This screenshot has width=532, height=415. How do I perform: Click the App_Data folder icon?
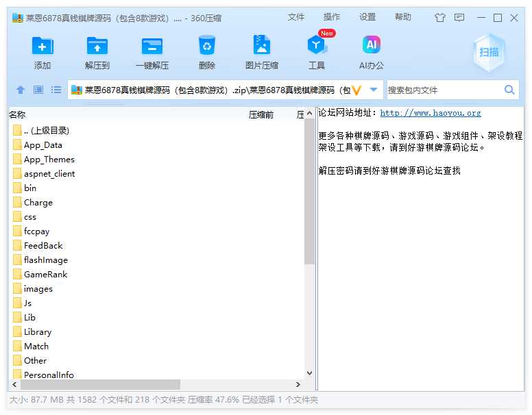click(x=17, y=144)
